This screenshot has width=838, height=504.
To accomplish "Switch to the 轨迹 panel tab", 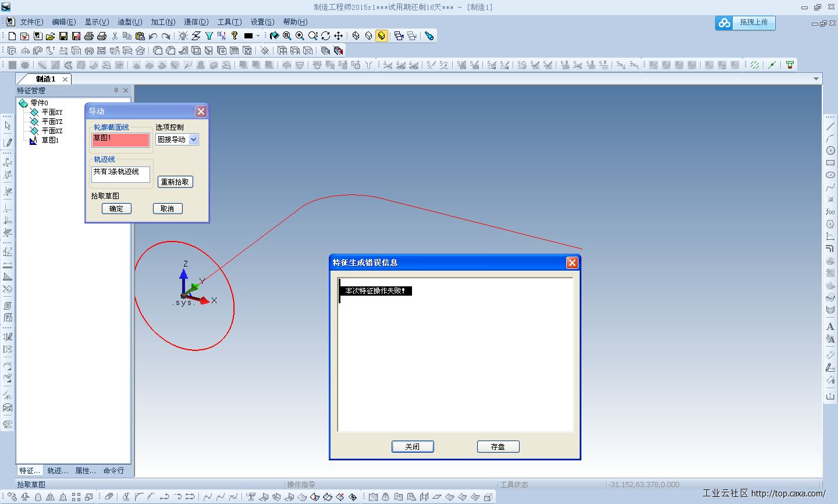I will [x=58, y=470].
